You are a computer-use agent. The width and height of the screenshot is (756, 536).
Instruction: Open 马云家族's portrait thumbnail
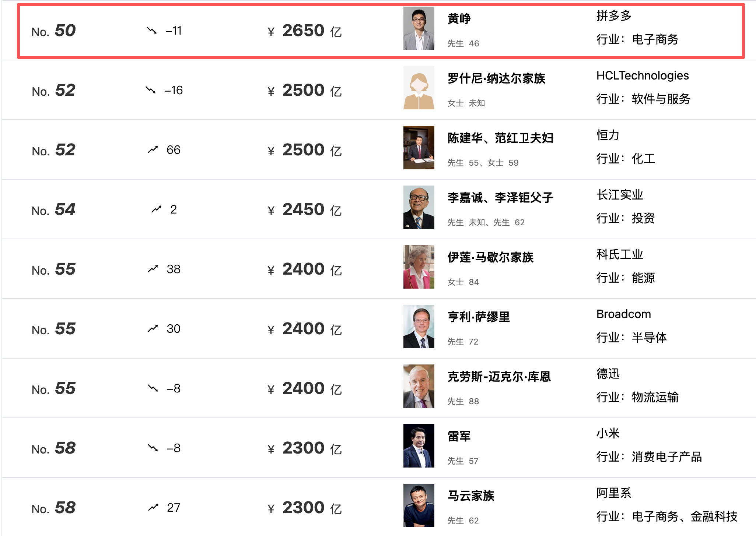click(419, 505)
